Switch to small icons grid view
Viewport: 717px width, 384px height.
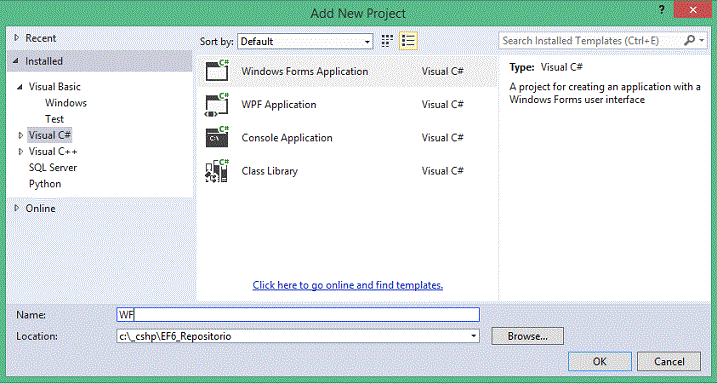(x=387, y=41)
